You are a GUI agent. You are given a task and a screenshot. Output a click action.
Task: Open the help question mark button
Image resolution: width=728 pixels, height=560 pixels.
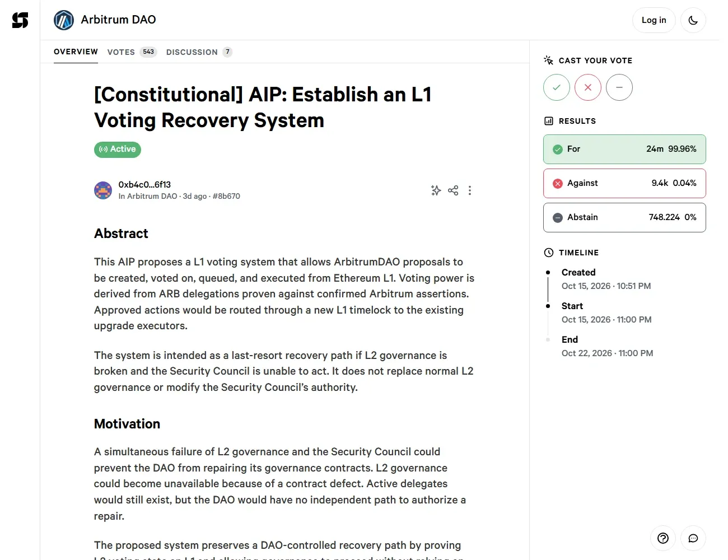663,538
